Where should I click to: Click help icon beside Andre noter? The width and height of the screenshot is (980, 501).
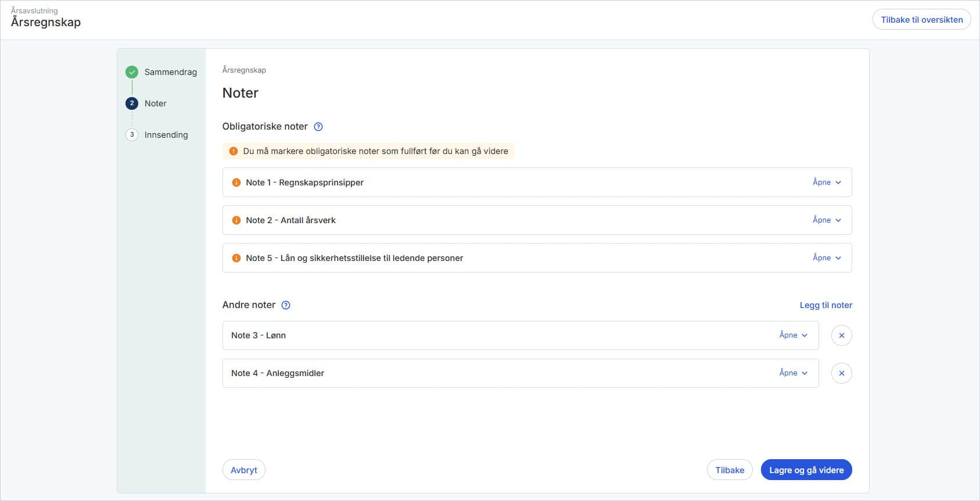pyautogui.click(x=286, y=305)
